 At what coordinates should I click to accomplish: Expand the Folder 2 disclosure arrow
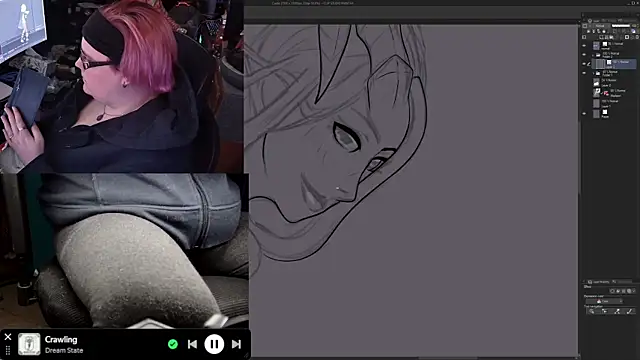[593, 55]
